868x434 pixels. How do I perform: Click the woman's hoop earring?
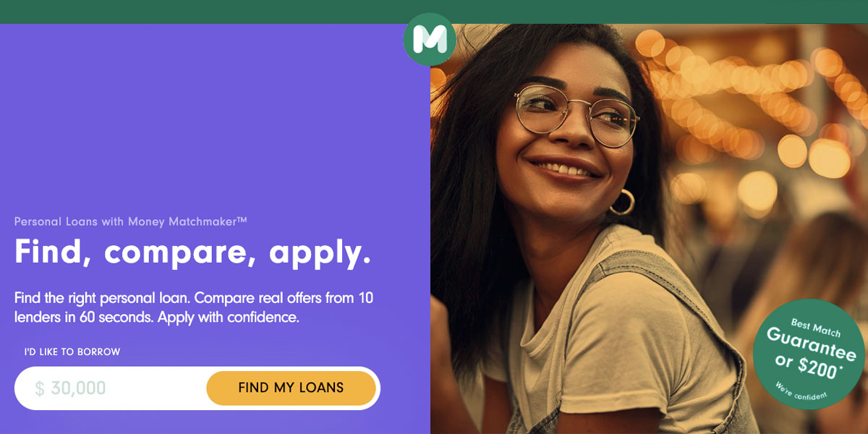point(622,202)
